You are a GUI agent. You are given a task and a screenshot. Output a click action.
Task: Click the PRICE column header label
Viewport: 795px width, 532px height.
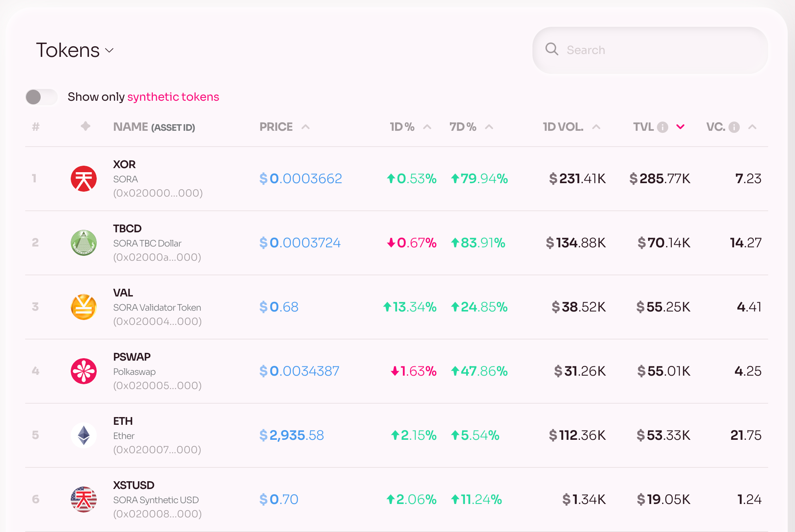click(276, 127)
